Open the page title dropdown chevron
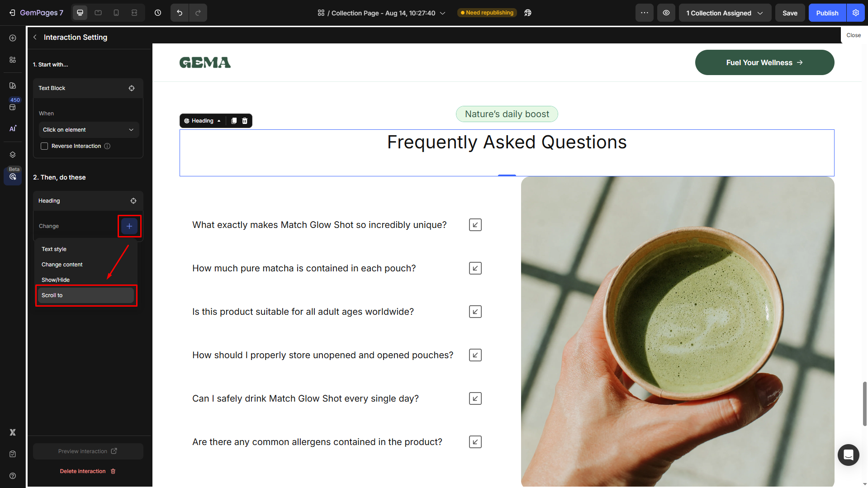The width and height of the screenshot is (868, 488). (x=442, y=13)
